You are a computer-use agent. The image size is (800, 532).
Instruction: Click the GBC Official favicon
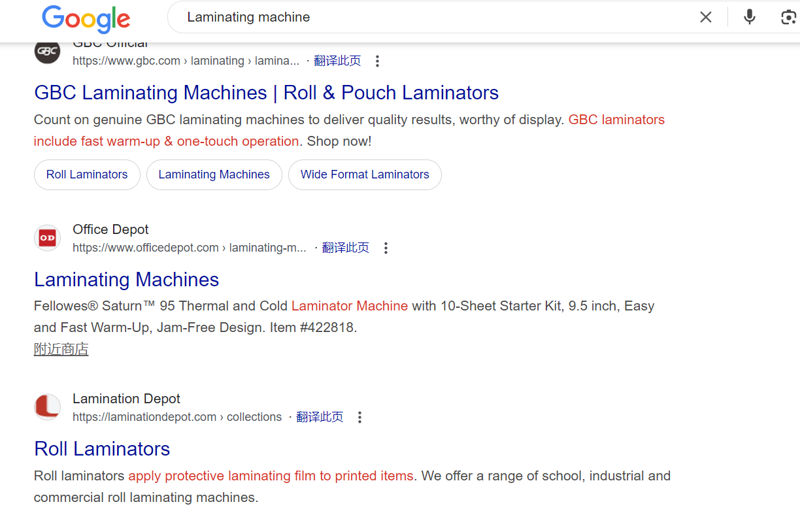(x=47, y=51)
